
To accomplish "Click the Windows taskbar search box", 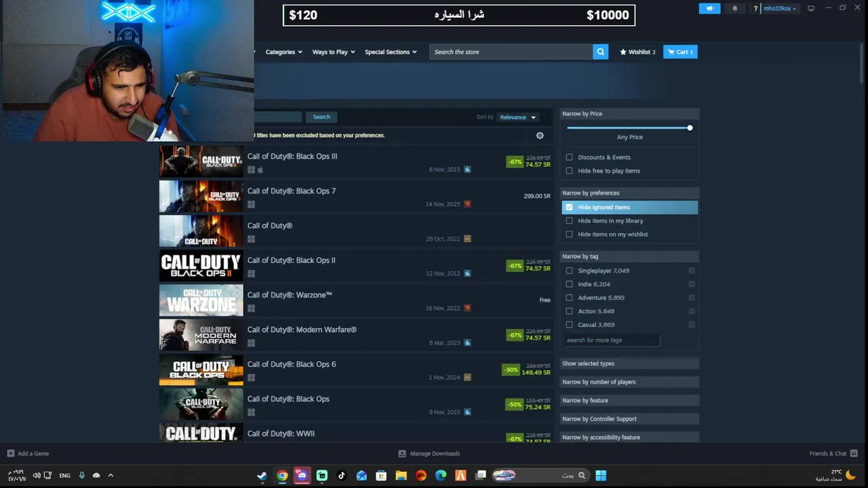I will click(539, 475).
